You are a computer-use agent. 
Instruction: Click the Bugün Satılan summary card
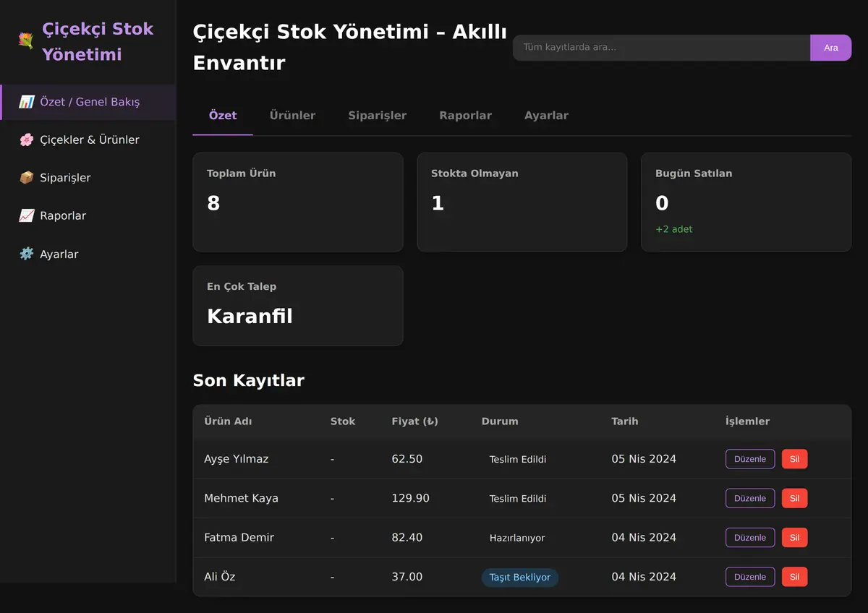pyautogui.click(x=746, y=202)
